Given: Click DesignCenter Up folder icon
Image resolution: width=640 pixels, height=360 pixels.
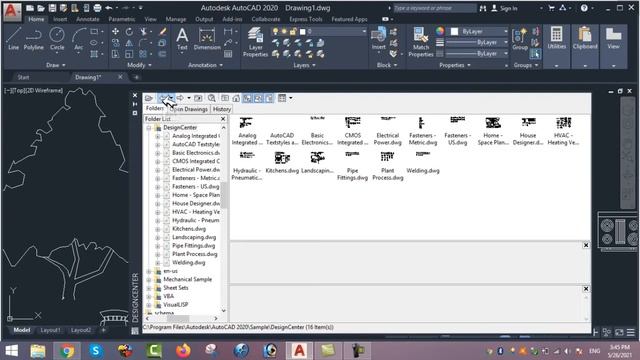Looking at the screenshot, I should tap(198, 98).
